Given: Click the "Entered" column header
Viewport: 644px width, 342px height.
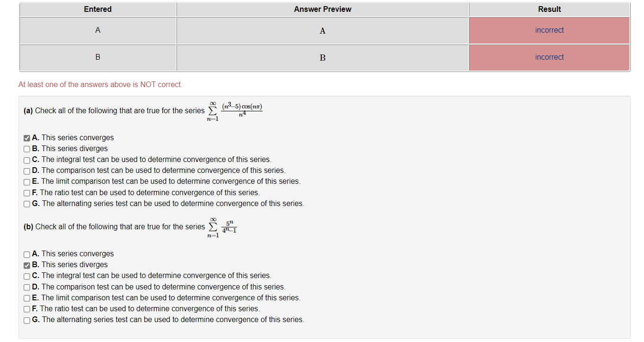Looking at the screenshot, I should pos(97,9).
